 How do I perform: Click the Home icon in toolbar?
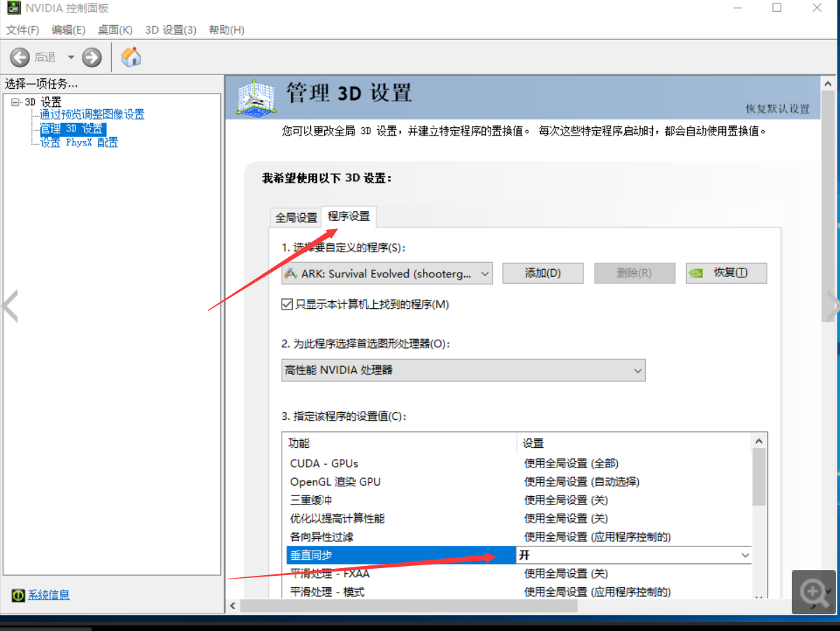pos(131,57)
